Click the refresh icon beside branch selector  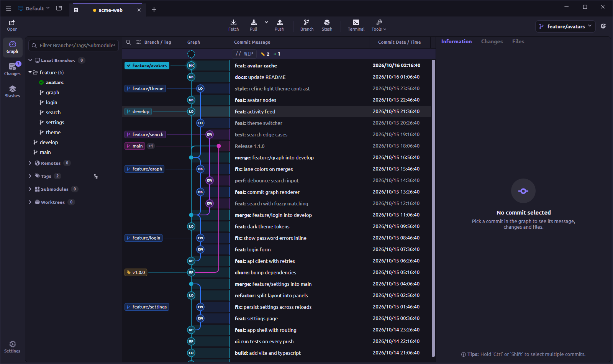click(x=603, y=26)
